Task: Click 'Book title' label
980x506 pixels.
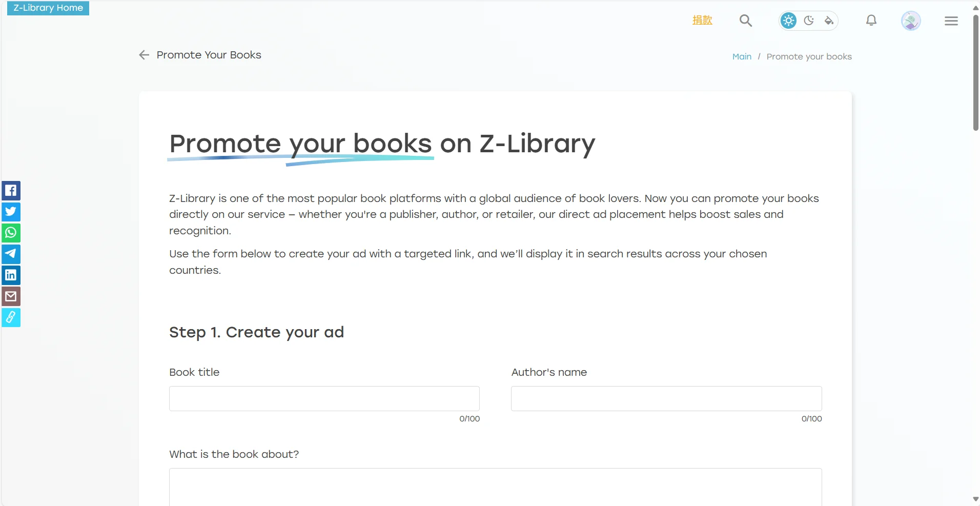Action: [194, 372]
